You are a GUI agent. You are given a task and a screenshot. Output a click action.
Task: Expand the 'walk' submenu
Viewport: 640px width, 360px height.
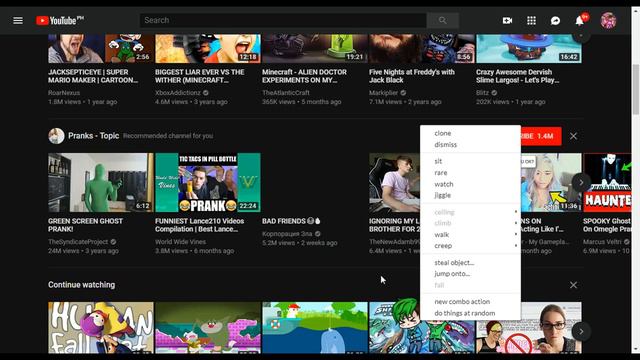470,235
